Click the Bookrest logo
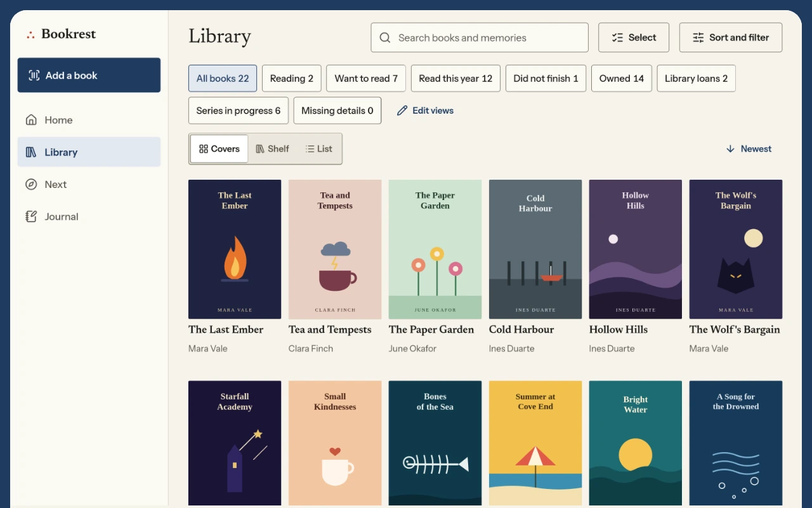 coord(61,34)
